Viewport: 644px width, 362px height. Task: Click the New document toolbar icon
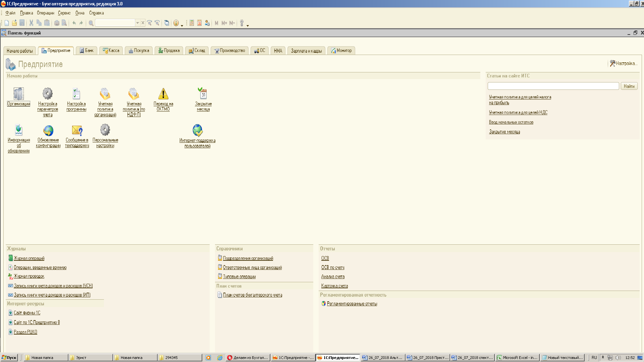click(x=7, y=23)
